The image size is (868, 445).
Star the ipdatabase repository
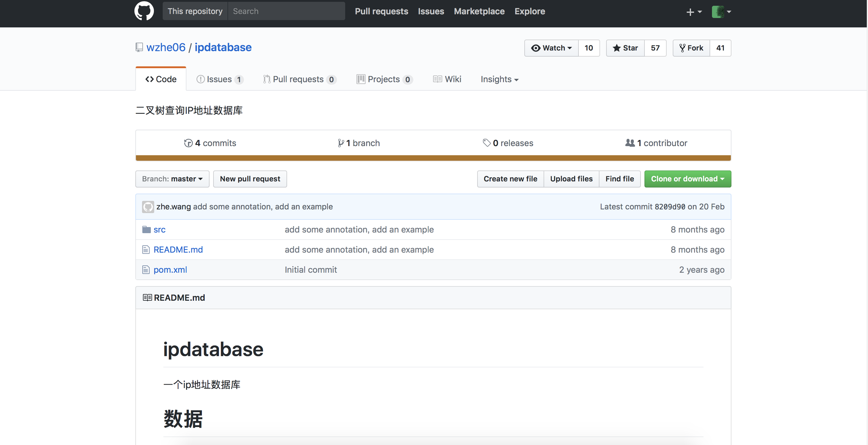click(x=625, y=48)
